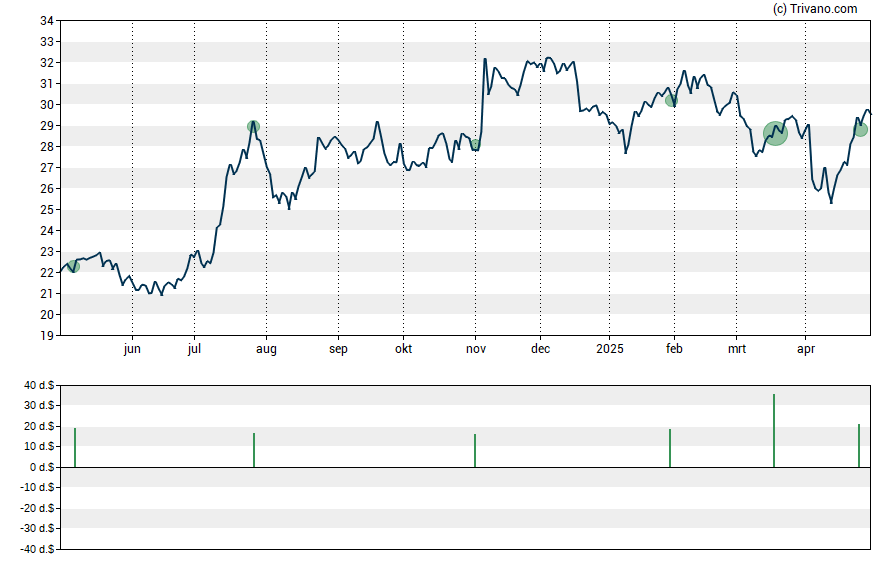Viewport: 888px width, 565px height.
Task: Click the green bar near February
Action: point(670,448)
